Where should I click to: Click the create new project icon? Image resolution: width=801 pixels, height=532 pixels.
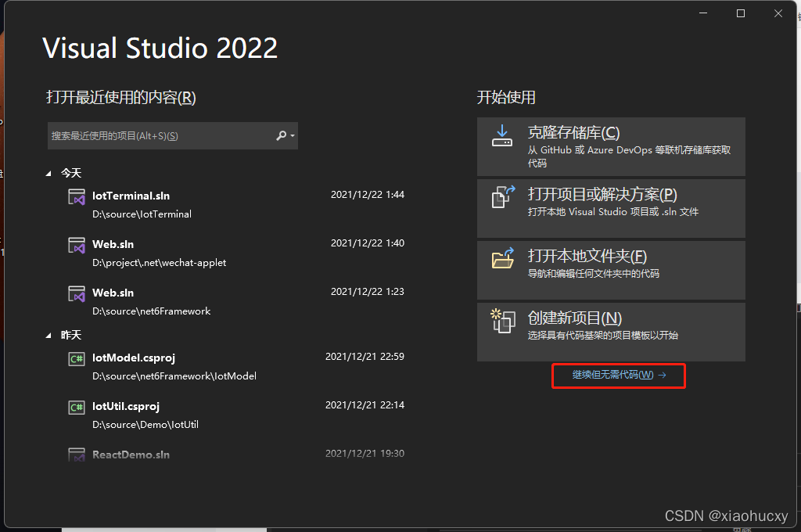(x=503, y=321)
